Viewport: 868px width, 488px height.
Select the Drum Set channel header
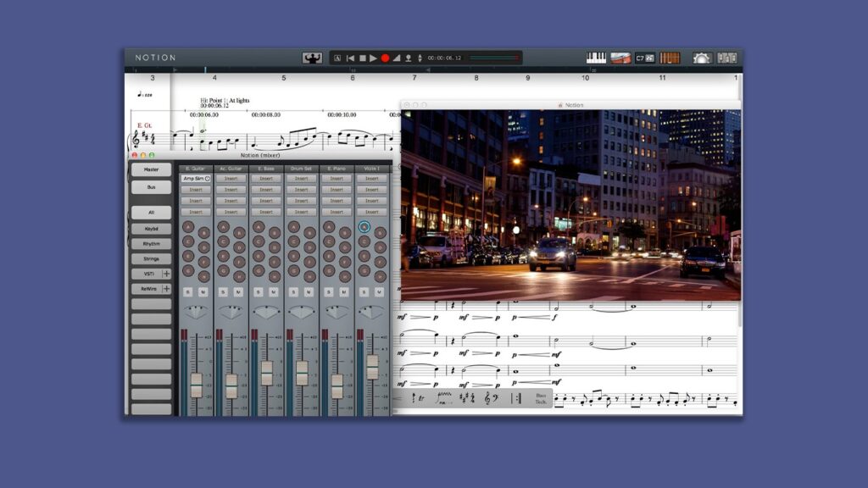(x=301, y=169)
